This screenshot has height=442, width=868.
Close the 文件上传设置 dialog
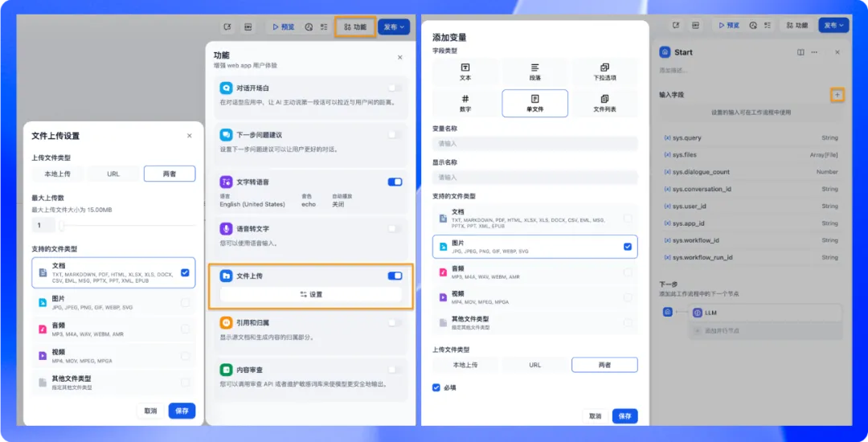point(190,136)
